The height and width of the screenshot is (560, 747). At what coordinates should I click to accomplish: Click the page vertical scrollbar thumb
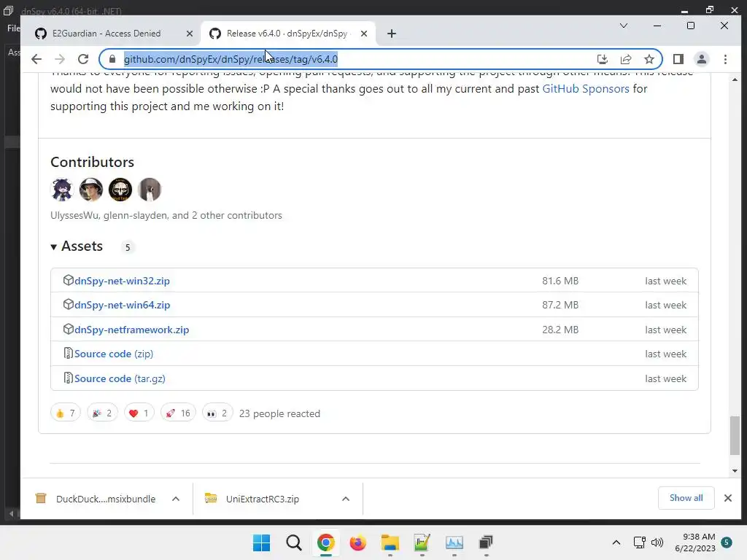[735, 435]
